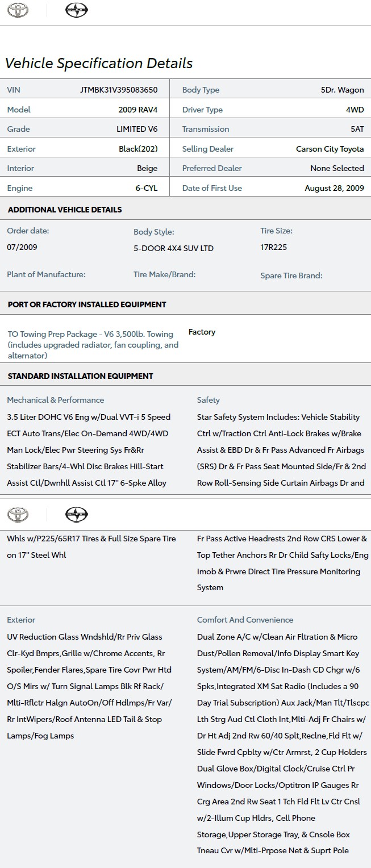Select the model value 2009 RAV4
The width and height of the screenshot is (371, 868).
point(138,110)
